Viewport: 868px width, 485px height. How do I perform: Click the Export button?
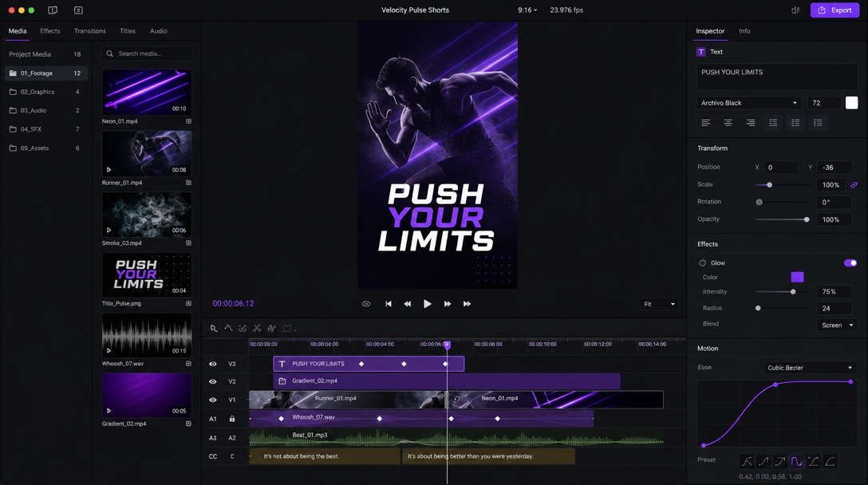[834, 10]
